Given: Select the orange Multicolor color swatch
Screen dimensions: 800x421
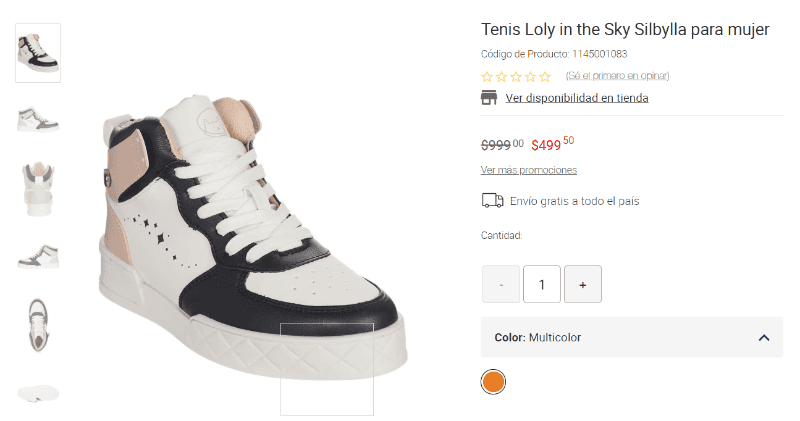Looking at the screenshot, I should pos(493,381).
